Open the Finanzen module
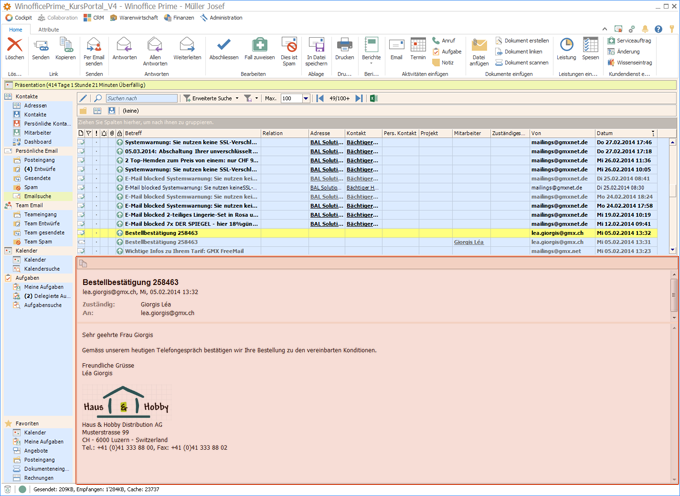Image resolution: width=680 pixels, height=496 pixels. pos(179,18)
